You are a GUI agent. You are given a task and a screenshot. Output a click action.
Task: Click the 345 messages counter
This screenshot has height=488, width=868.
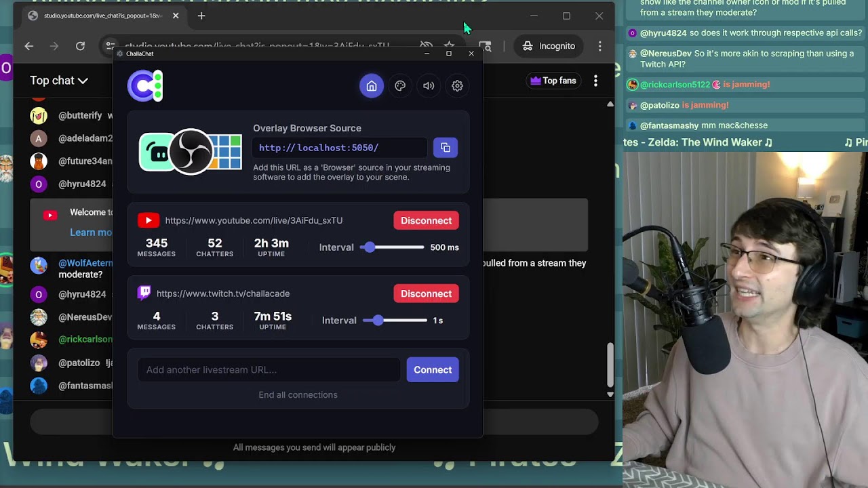click(157, 247)
